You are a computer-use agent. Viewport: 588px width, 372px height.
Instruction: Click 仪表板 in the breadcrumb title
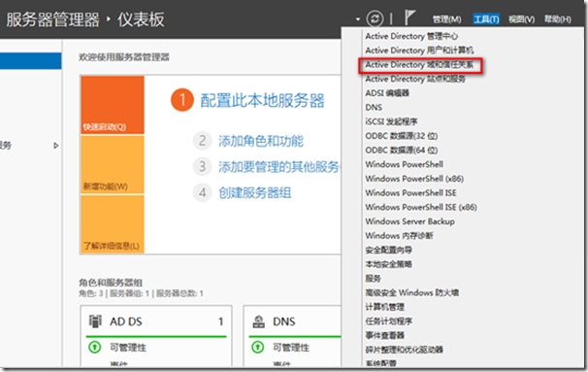[x=141, y=19]
